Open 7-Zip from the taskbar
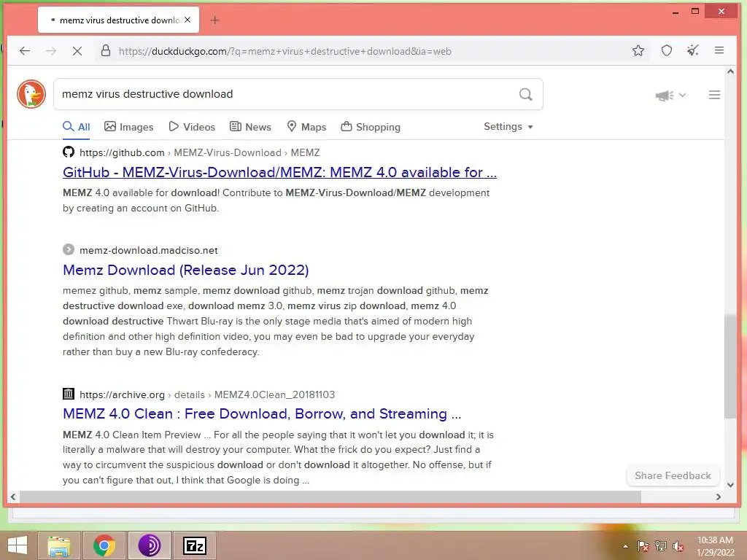This screenshot has width=747, height=560. [x=195, y=545]
